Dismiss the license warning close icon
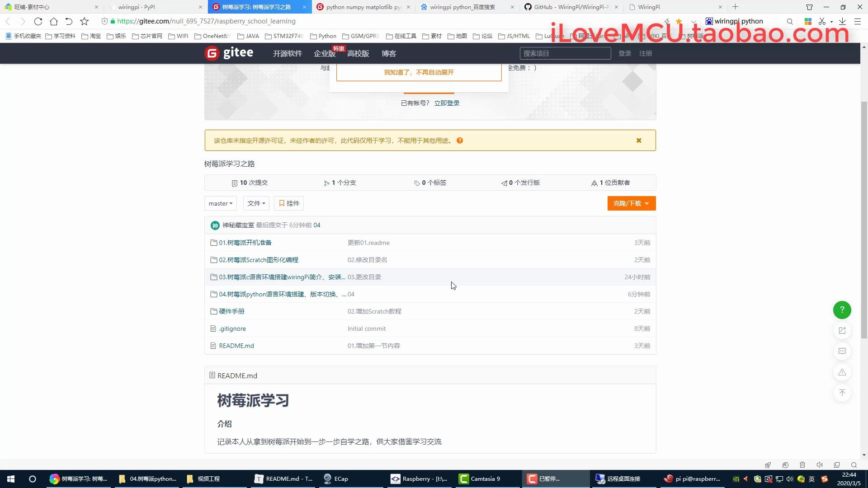Viewport: 868px width, 488px height. (639, 141)
